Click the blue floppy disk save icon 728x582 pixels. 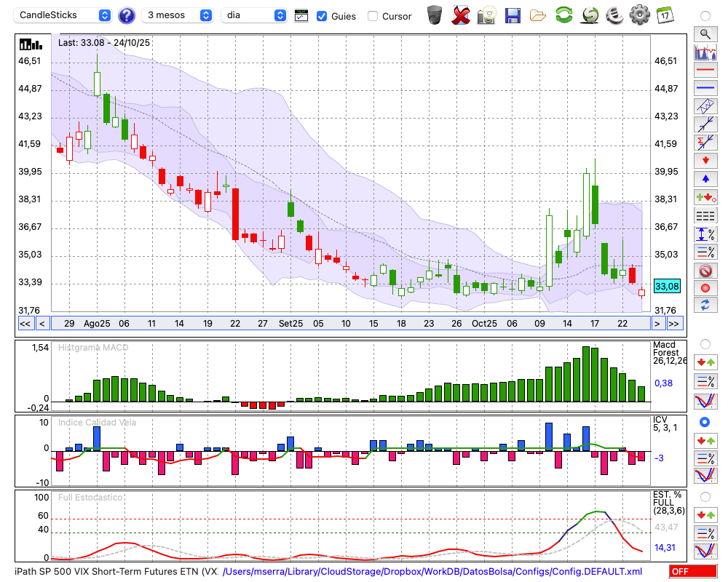click(x=513, y=15)
